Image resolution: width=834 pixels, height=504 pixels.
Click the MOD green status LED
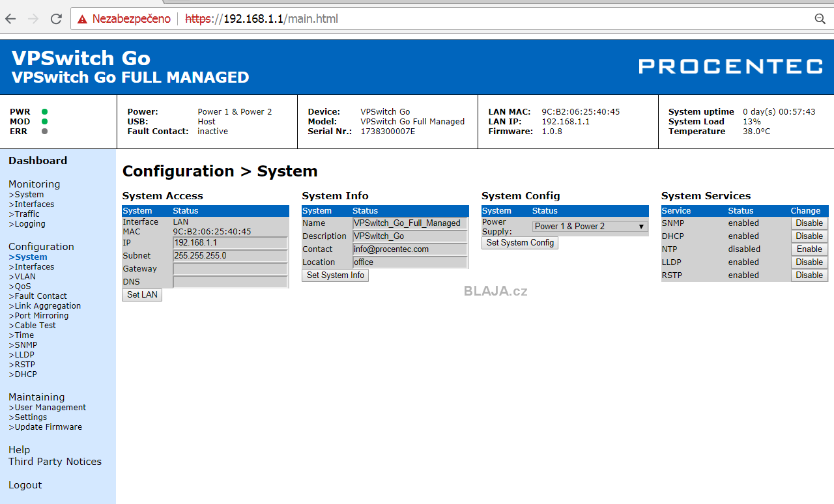click(44, 122)
